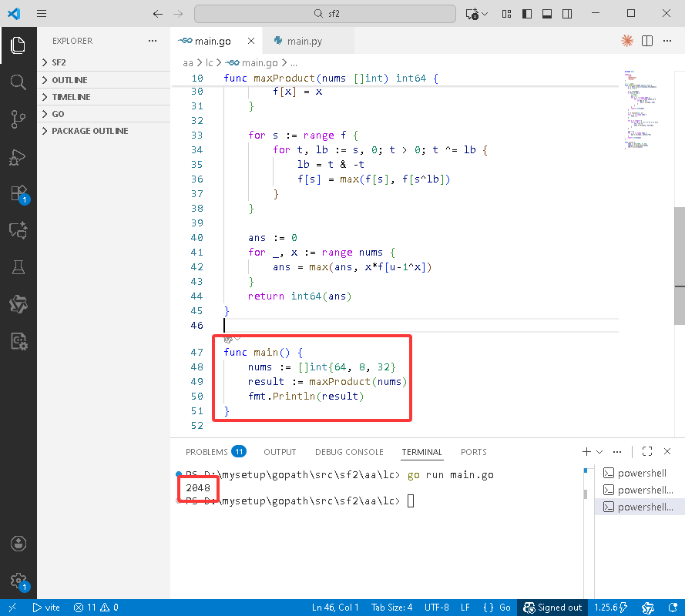Toggle the Primary Side Bar
685x616 pixels.
point(527,14)
